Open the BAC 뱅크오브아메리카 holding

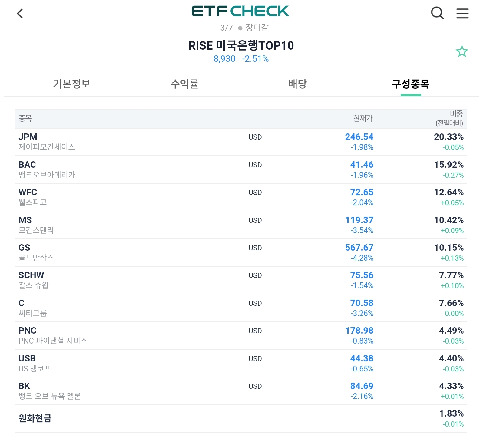241,170
